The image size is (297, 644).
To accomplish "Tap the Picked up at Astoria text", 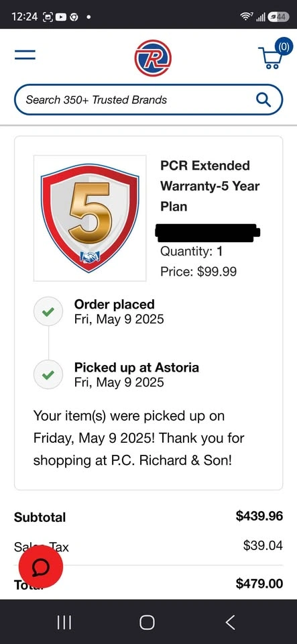I will [137, 367].
